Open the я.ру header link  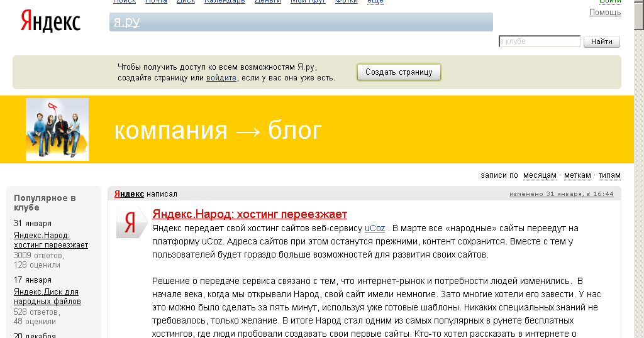(126, 22)
